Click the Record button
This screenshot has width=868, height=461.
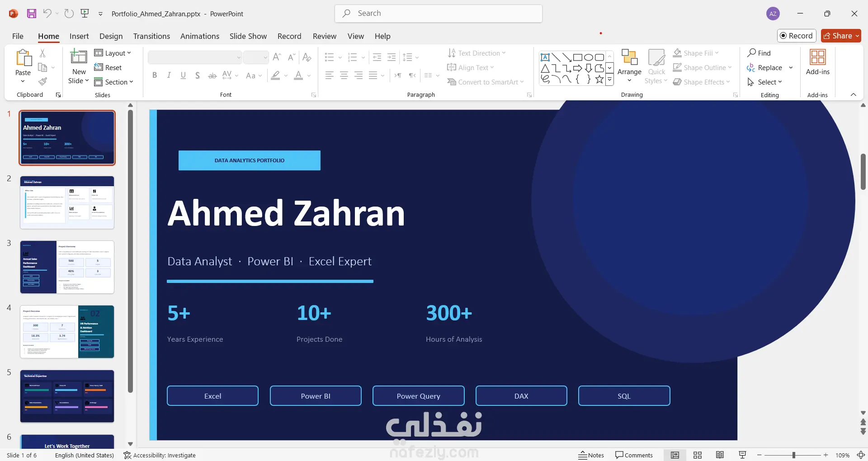tap(797, 36)
